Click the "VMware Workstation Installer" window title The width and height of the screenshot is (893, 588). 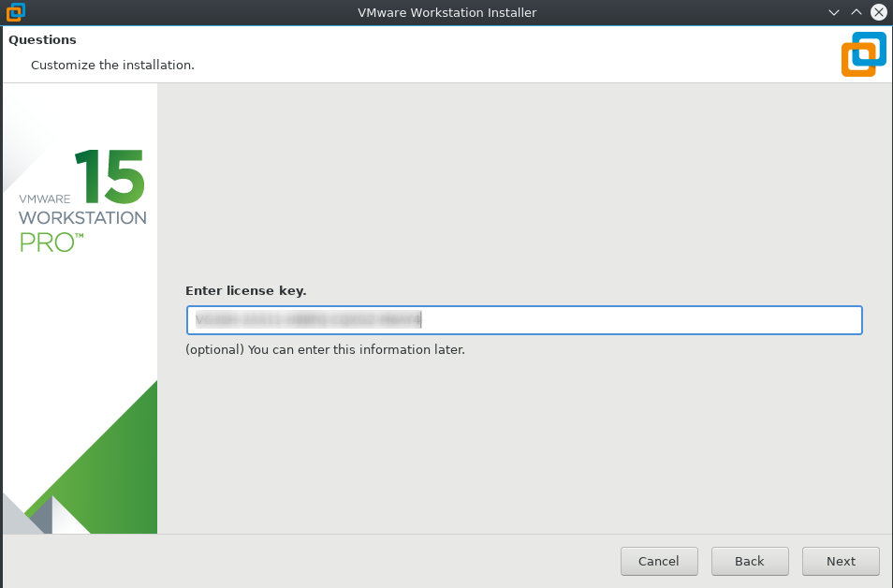click(446, 12)
